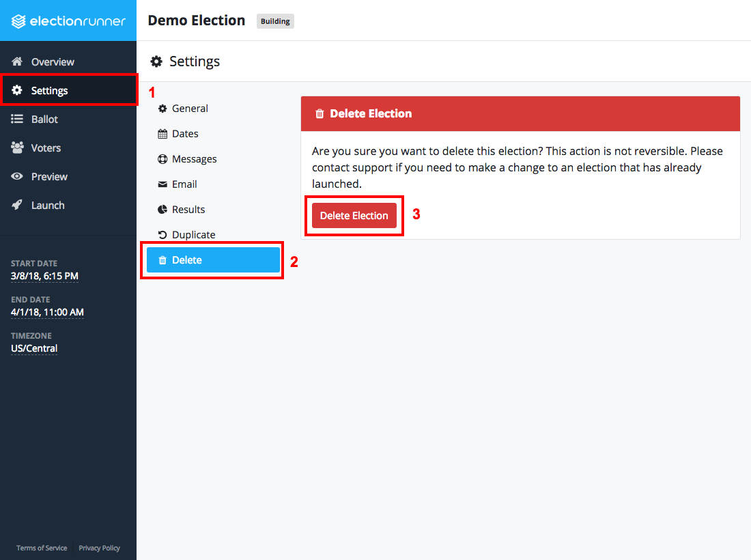Select the Delete trash icon

click(162, 260)
